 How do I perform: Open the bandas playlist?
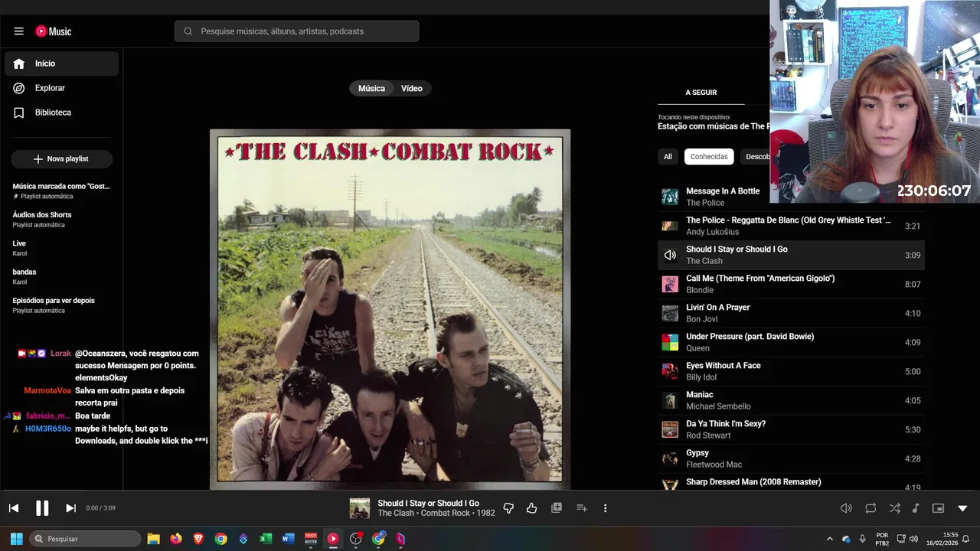click(61, 276)
